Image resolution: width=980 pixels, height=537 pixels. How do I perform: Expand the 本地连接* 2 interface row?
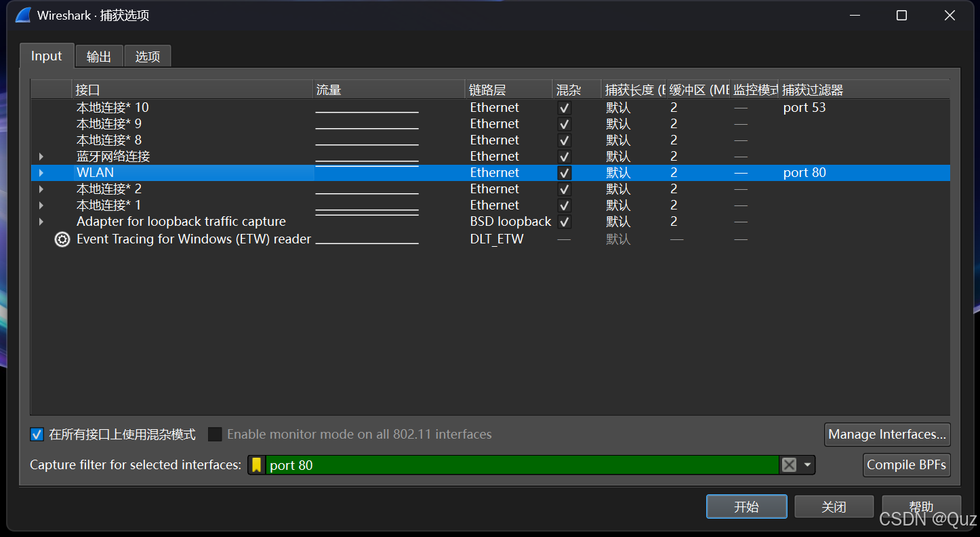(41, 189)
